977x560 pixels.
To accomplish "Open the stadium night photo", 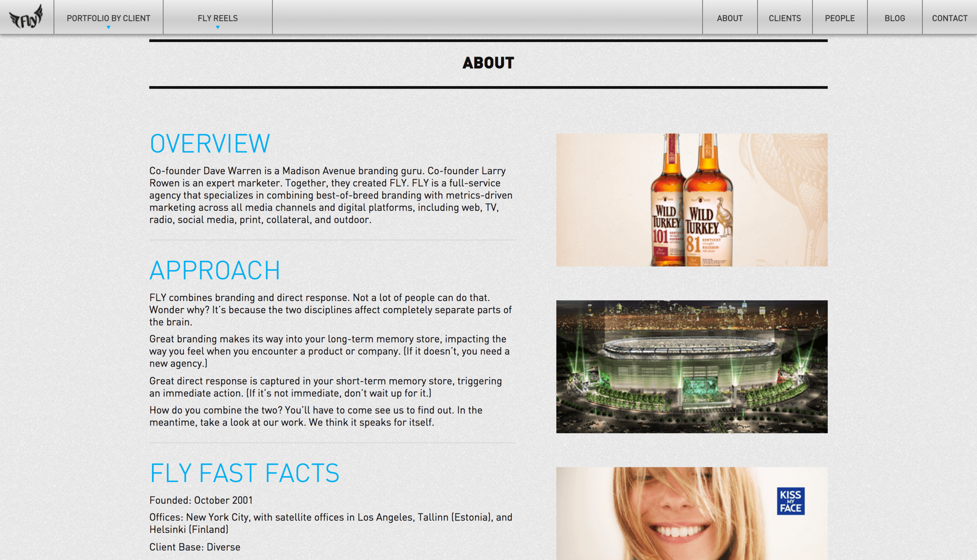I will click(692, 367).
